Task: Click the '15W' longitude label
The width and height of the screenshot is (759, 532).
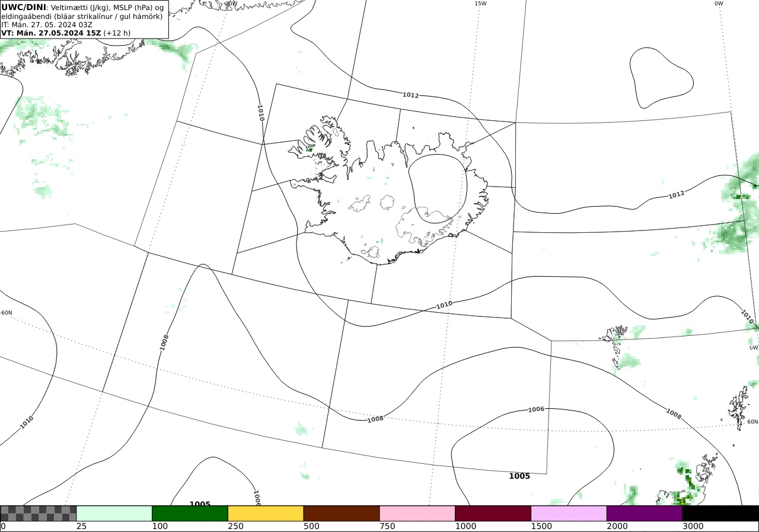Action: [x=480, y=4]
